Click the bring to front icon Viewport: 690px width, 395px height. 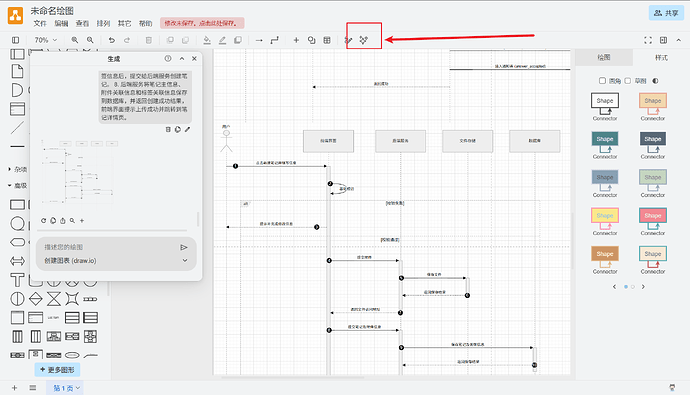pos(170,40)
